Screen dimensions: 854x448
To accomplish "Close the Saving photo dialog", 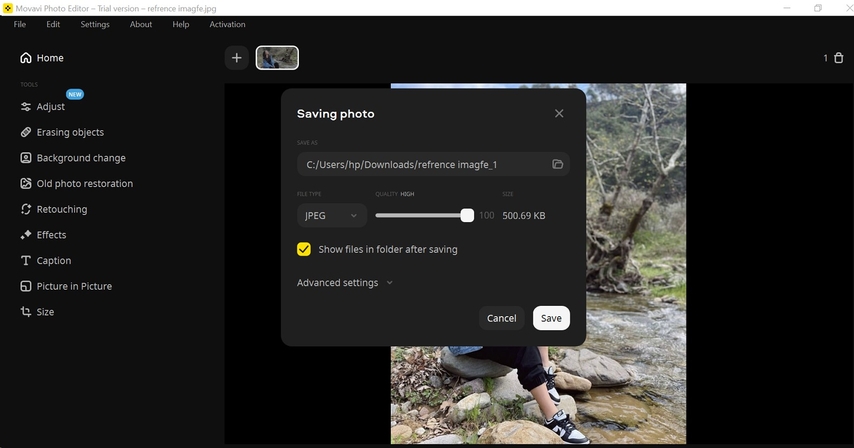I will [x=559, y=113].
